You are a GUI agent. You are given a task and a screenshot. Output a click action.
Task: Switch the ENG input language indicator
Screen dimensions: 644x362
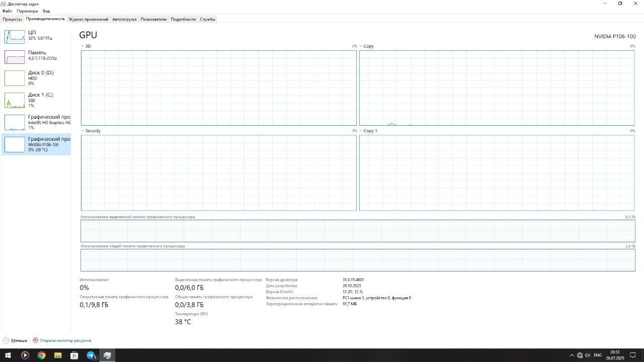[x=598, y=355]
